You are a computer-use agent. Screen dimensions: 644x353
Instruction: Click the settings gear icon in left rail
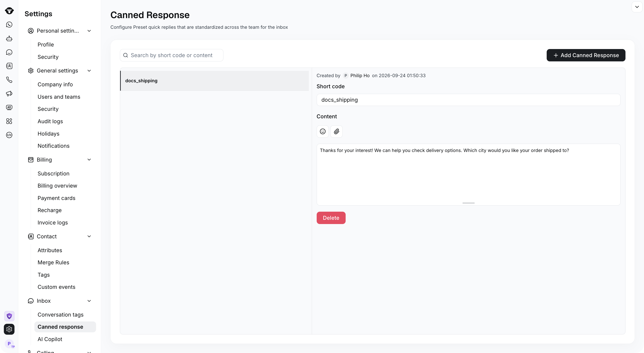pos(9,329)
